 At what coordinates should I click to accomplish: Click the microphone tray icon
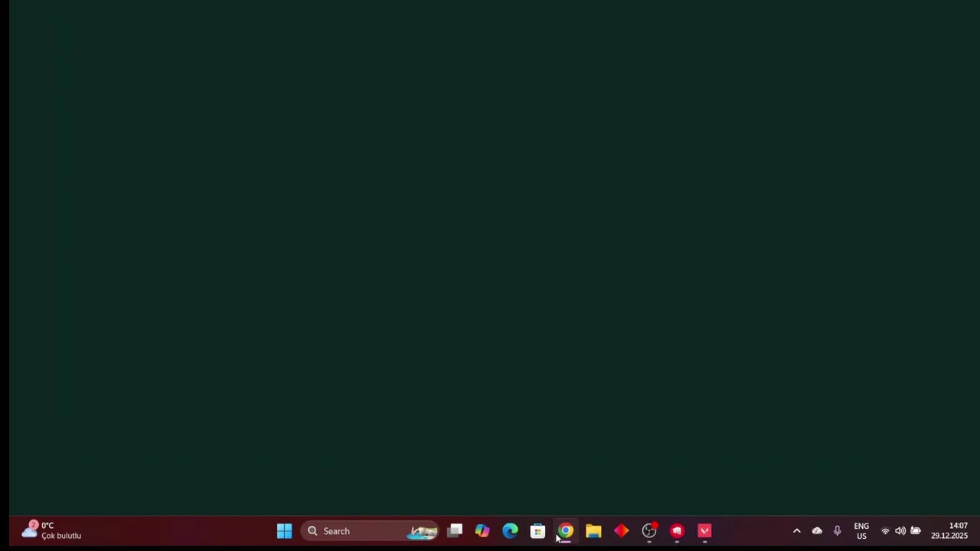(x=837, y=531)
